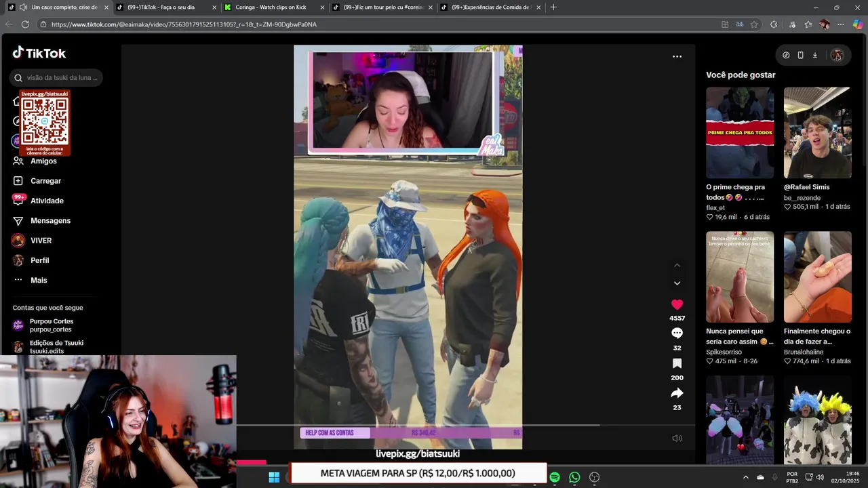Image resolution: width=868 pixels, height=488 pixels.
Task: Switch to 'Fiz um tour' tab
Action: click(x=382, y=7)
